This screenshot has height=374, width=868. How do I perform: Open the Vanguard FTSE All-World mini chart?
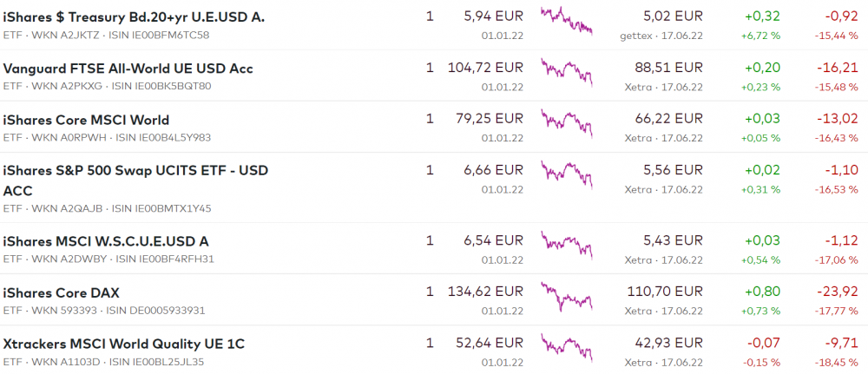click(566, 72)
